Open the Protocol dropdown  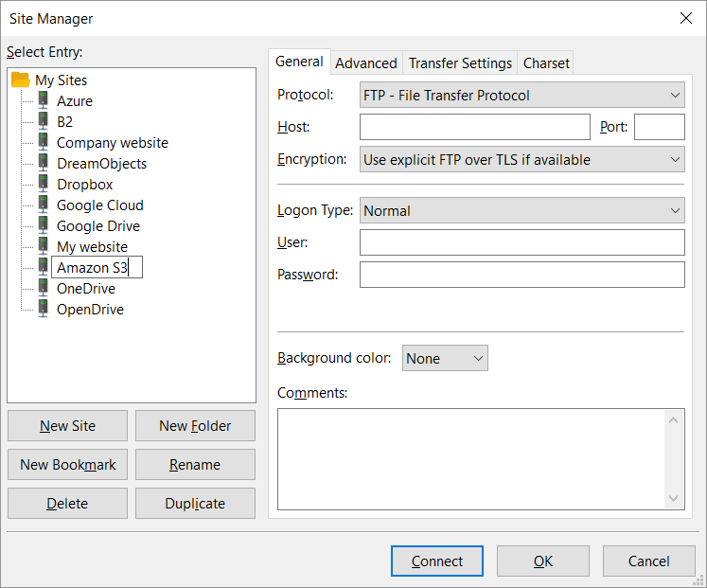tap(522, 95)
